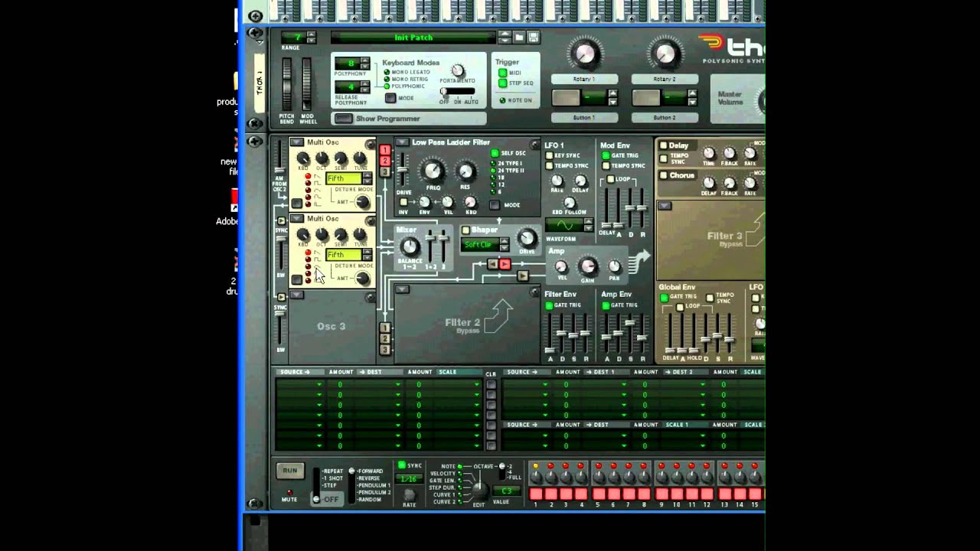Enable the Delay effect
The height and width of the screenshot is (551, 980).
point(663,145)
